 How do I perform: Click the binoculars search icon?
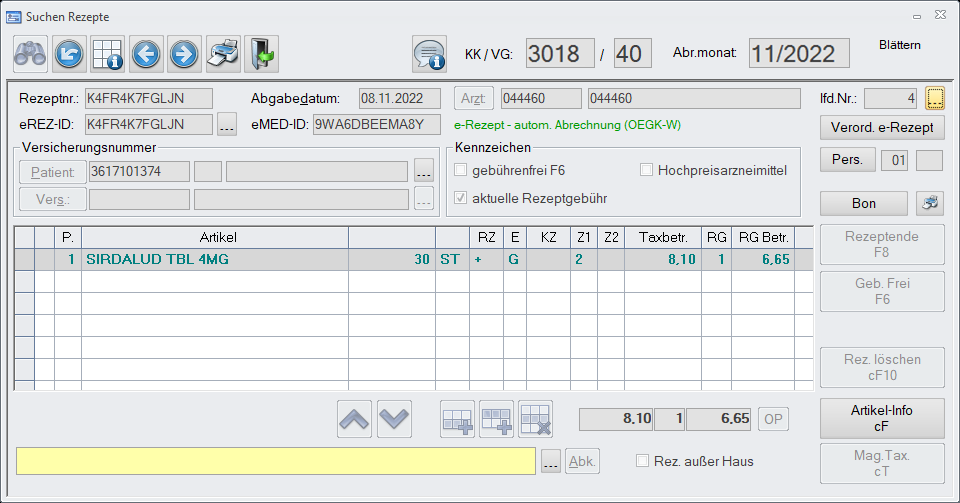30,52
